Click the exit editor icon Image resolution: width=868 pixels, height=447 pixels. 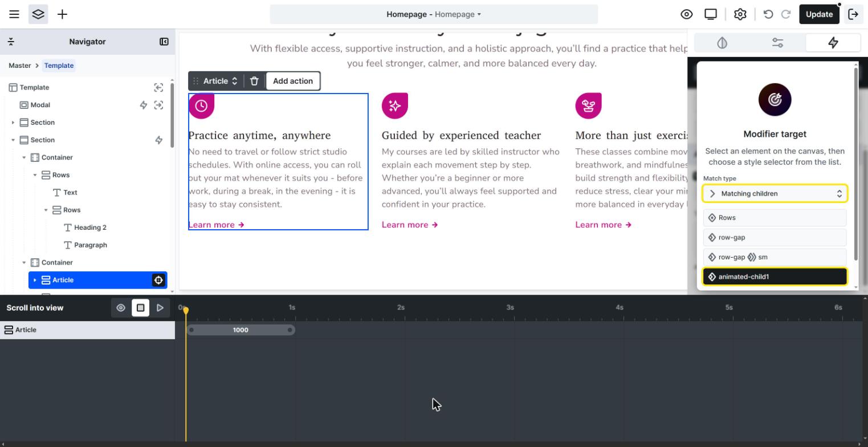(x=854, y=14)
